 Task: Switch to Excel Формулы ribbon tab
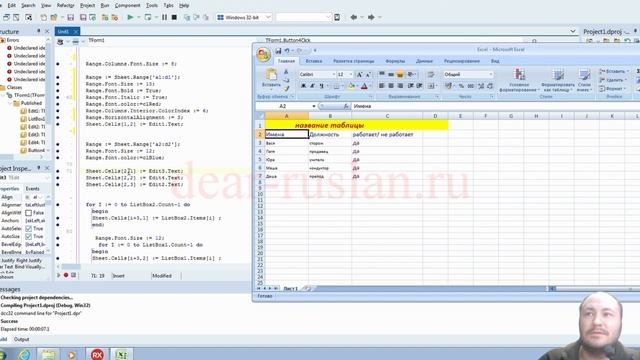tap(395, 61)
